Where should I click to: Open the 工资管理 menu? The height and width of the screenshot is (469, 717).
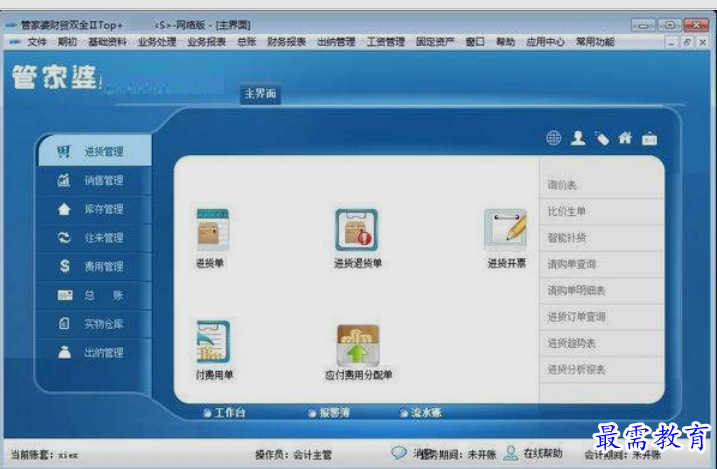point(386,42)
